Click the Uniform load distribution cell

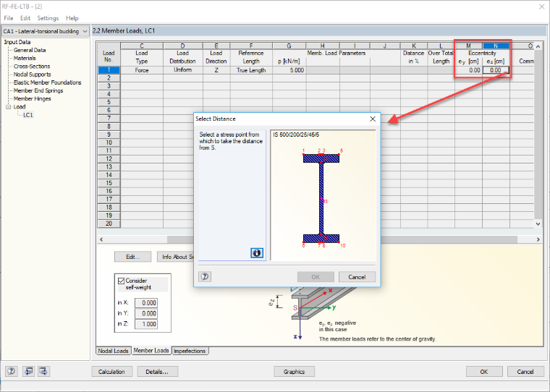pyautogui.click(x=183, y=70)
